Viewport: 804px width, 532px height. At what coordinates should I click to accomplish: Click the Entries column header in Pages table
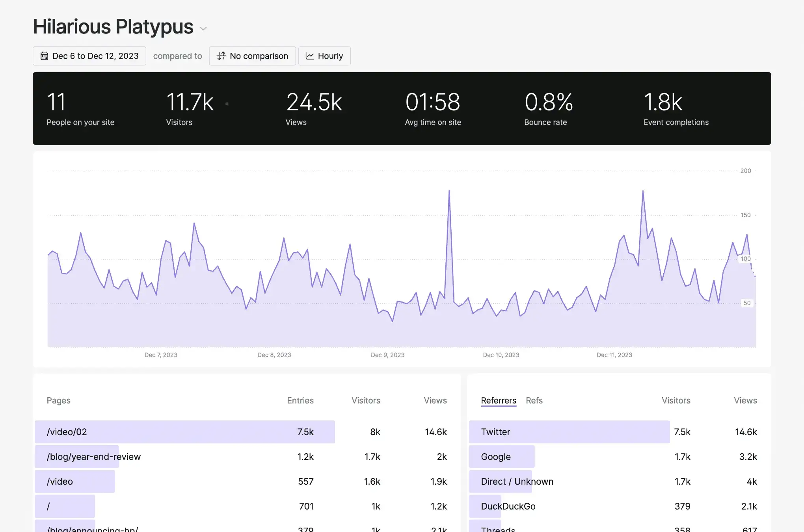(300, 400)
